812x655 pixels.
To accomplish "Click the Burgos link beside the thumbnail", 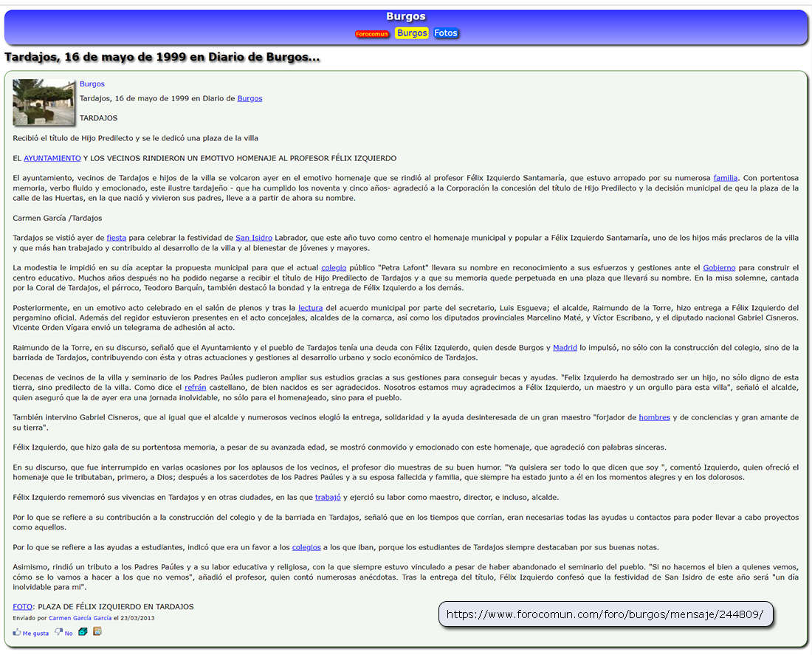I will point(92,84).
